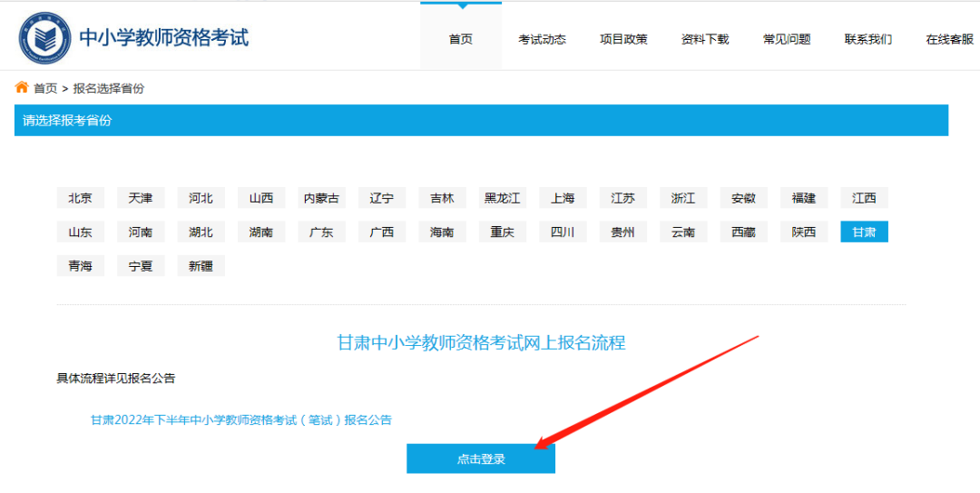The image size is (980, 493).
Task: Open the 资料下载 navigation item
Action: tap(705, 39)
